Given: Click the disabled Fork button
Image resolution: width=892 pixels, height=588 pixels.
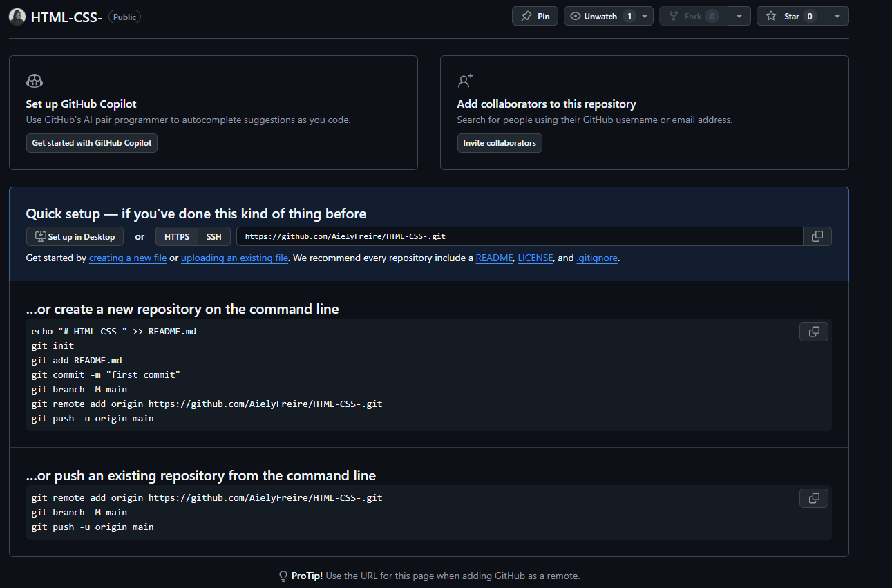Looking at the screenshot, I should point(694,16).
